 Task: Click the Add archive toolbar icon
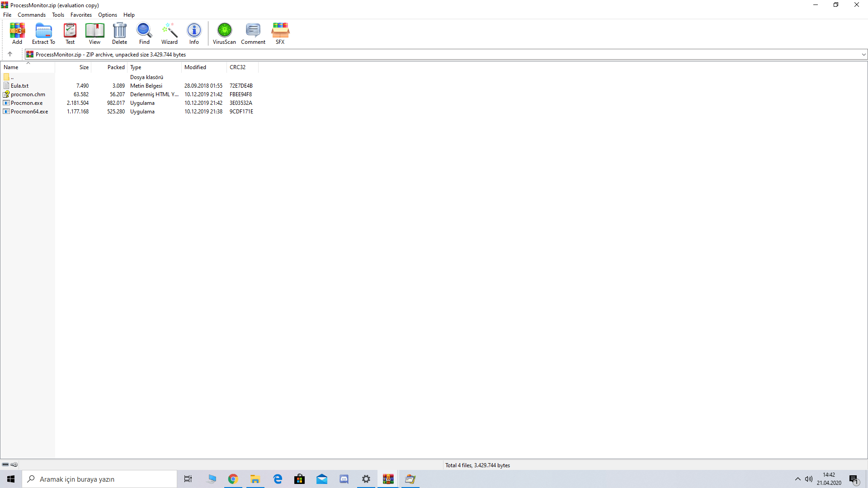point(17,33)
